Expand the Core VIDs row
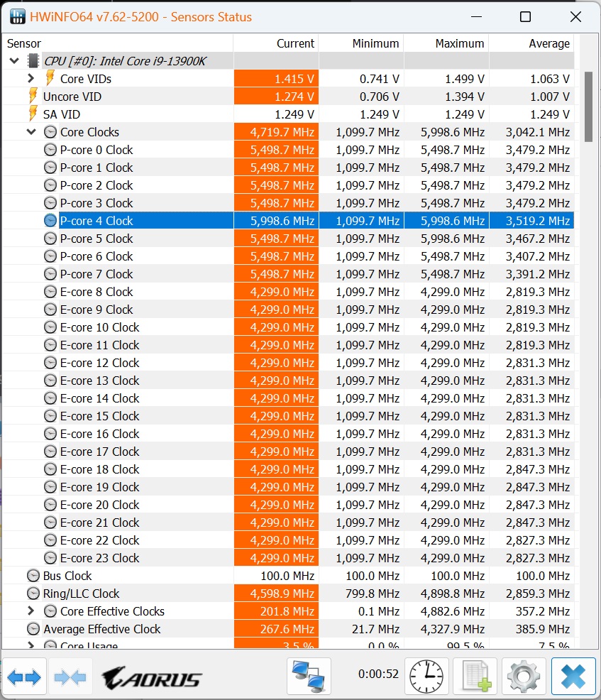This screenshot has height=700, width=601. tap(31, 78)
